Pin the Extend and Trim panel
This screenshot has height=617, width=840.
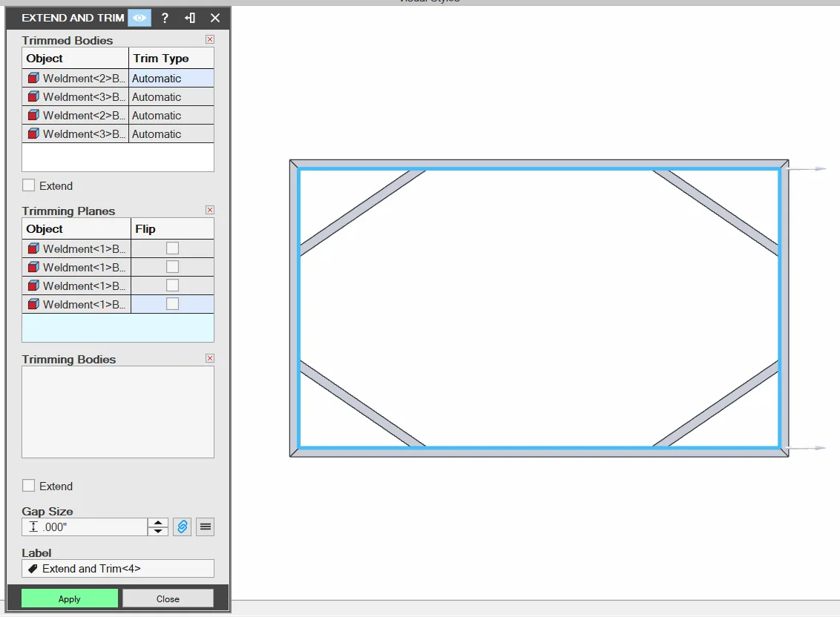[190, 18]
